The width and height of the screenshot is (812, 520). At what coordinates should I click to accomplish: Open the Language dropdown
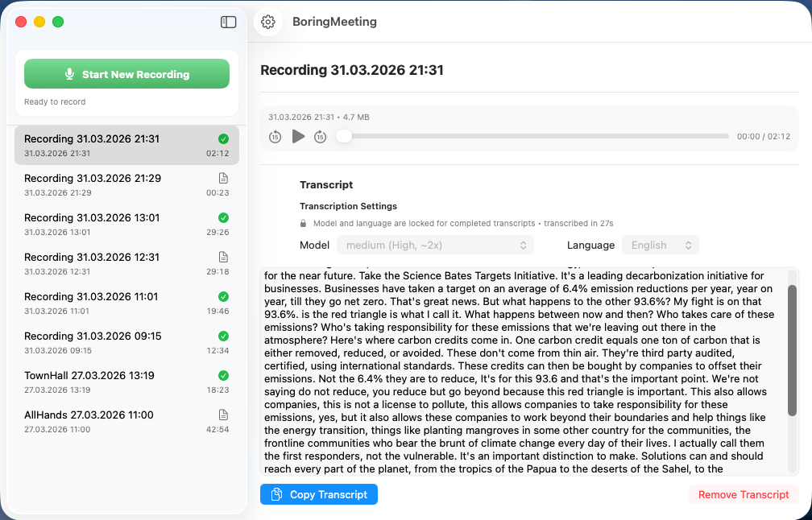pyautogui.click(x=660, y=245)
